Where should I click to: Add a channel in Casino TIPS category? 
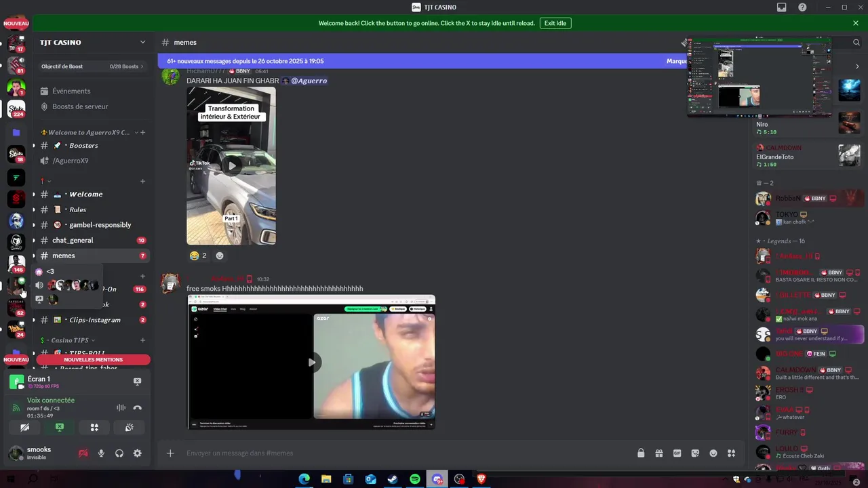click(142, 340)
